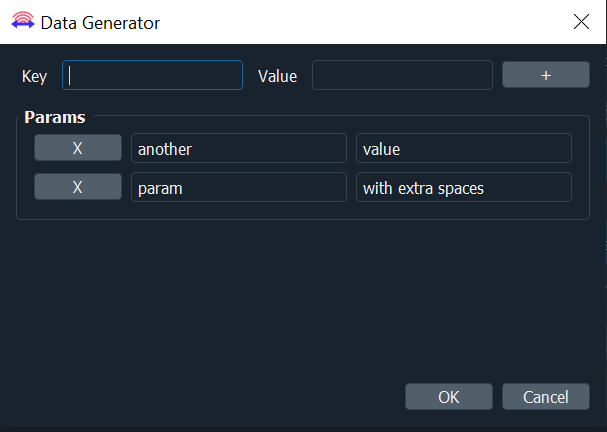Edit the "another" key field

[x=239, y=148]
